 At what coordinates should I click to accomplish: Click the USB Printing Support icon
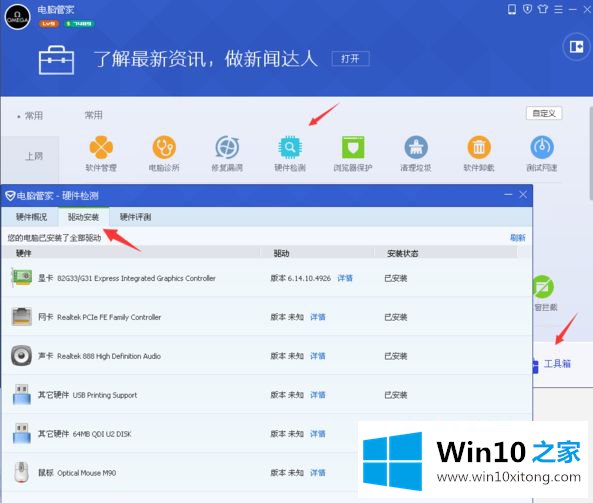(22, 394)
